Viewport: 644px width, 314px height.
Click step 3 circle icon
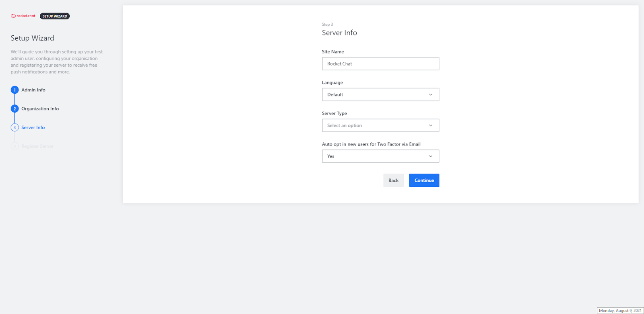tap(15, 127)
